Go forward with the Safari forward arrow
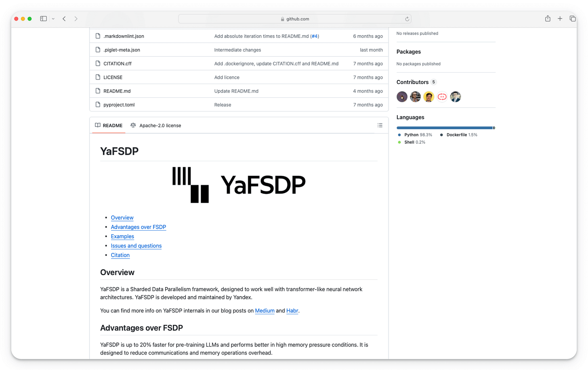Image resolution: width=588 pixels, height=370 pixels. click(x=76, y=19)
